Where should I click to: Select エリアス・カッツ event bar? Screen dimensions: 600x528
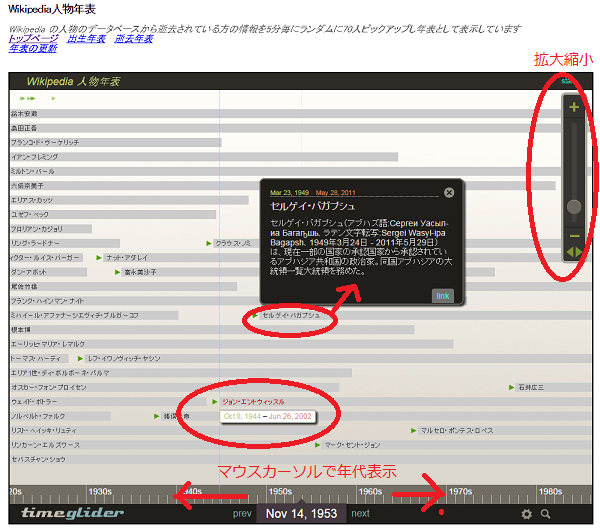click(x=129, y=200)
